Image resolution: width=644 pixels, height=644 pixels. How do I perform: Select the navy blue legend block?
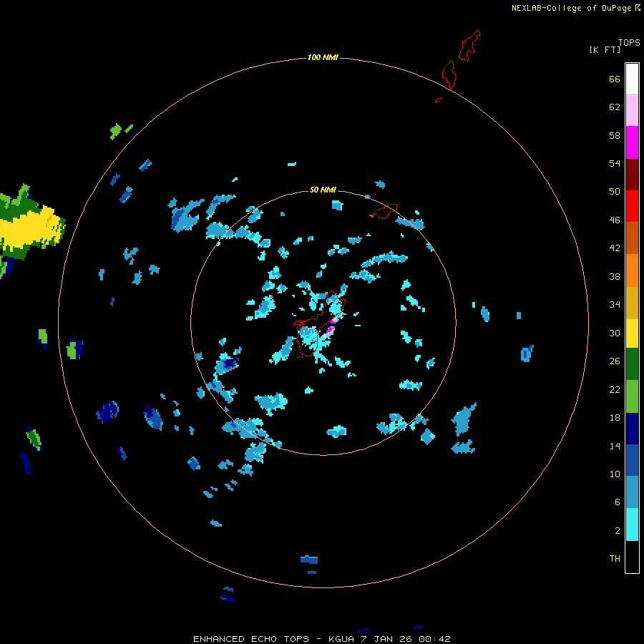632,429
